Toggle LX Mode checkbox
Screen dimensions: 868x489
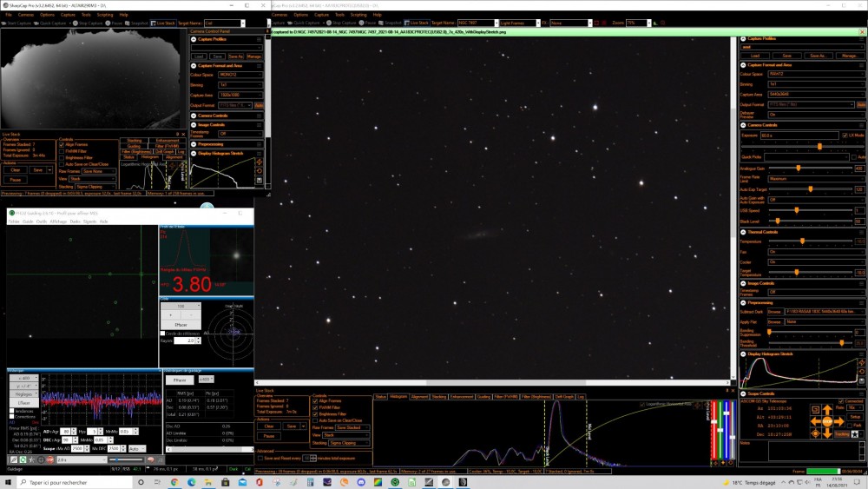pos(845,135)
